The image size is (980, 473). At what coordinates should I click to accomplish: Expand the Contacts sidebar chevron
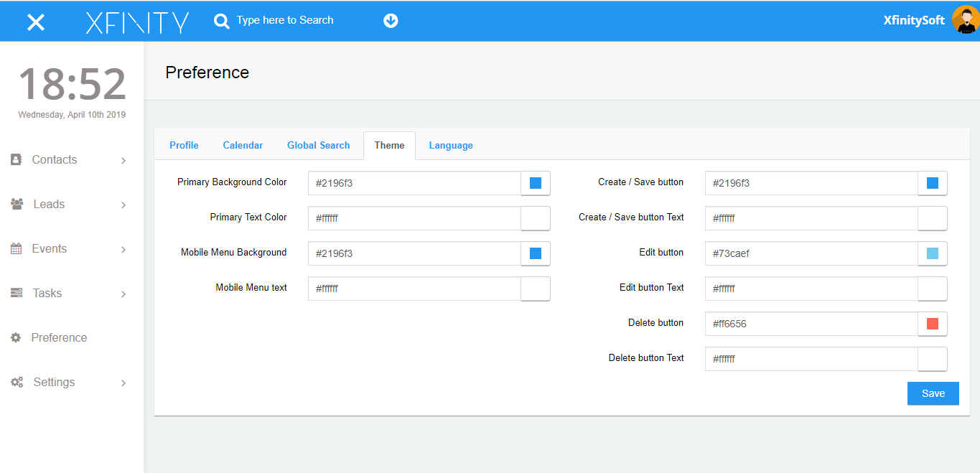(x=123, y=159)
